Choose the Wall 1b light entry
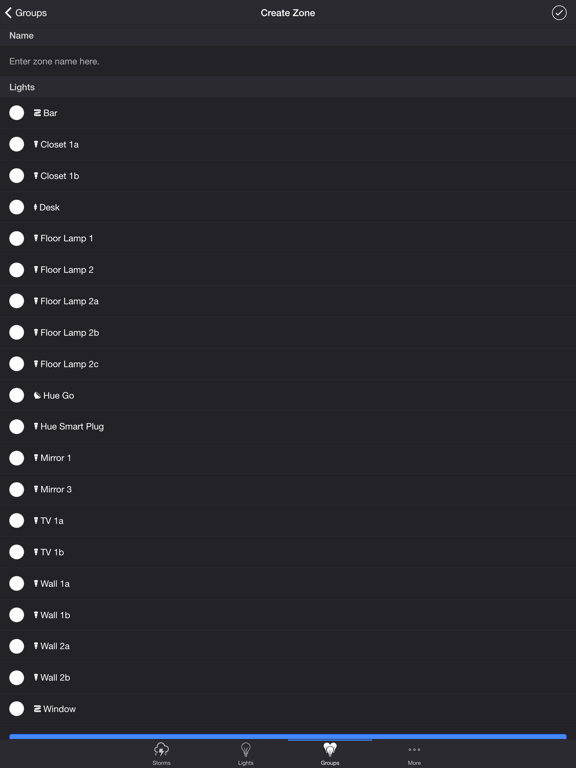 tap(288, 615)
